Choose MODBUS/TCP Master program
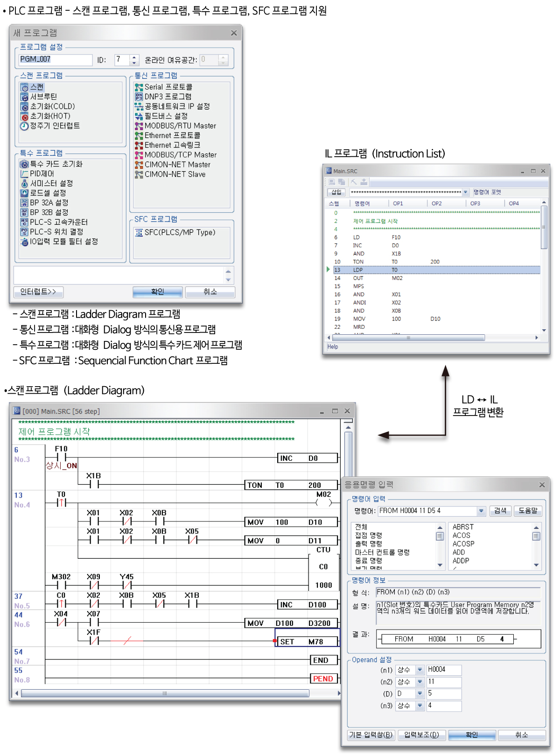This screenshot has height=756, width=560. (x=176, y=155)
